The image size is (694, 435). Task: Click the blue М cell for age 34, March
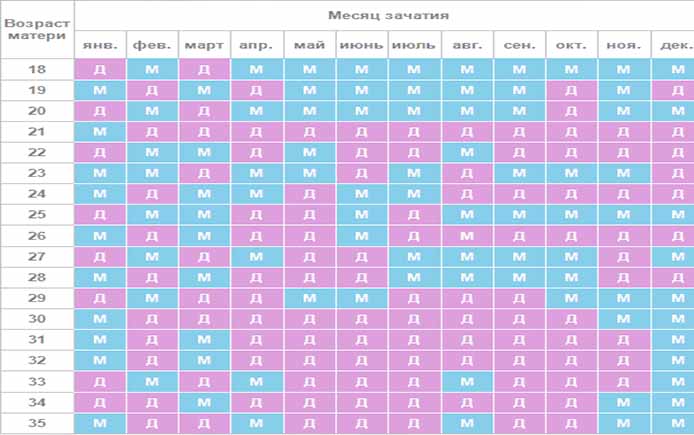204,402
